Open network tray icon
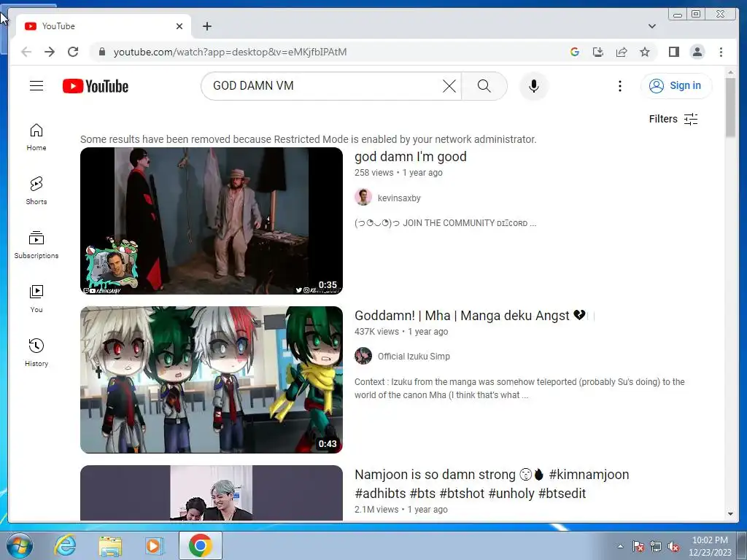This screenshot has width=747, height=560. 656,547
